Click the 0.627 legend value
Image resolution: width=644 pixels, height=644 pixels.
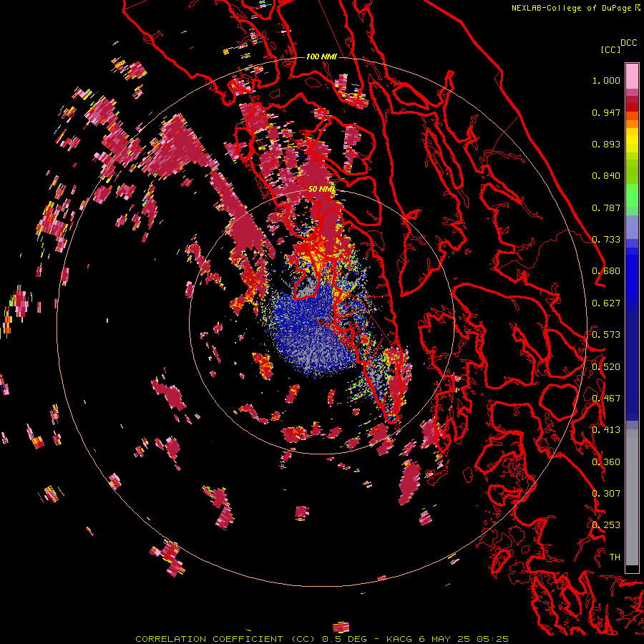606,303
